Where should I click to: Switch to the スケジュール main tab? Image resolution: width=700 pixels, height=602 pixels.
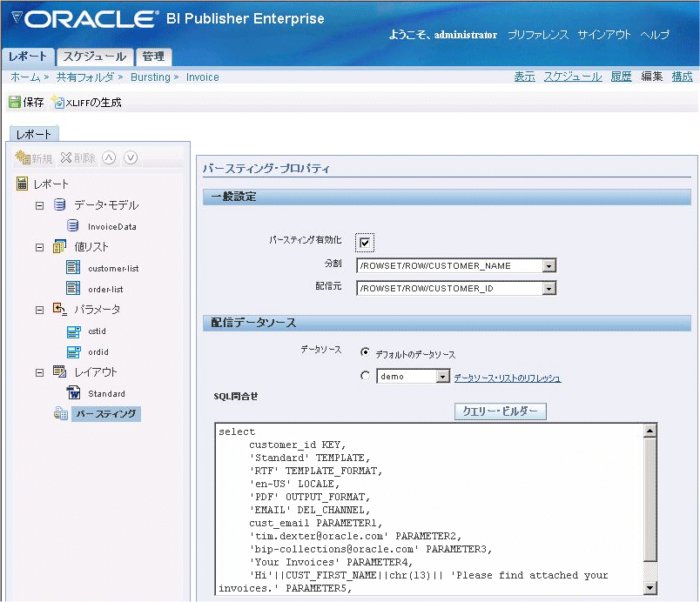click(x=95, y=57)
